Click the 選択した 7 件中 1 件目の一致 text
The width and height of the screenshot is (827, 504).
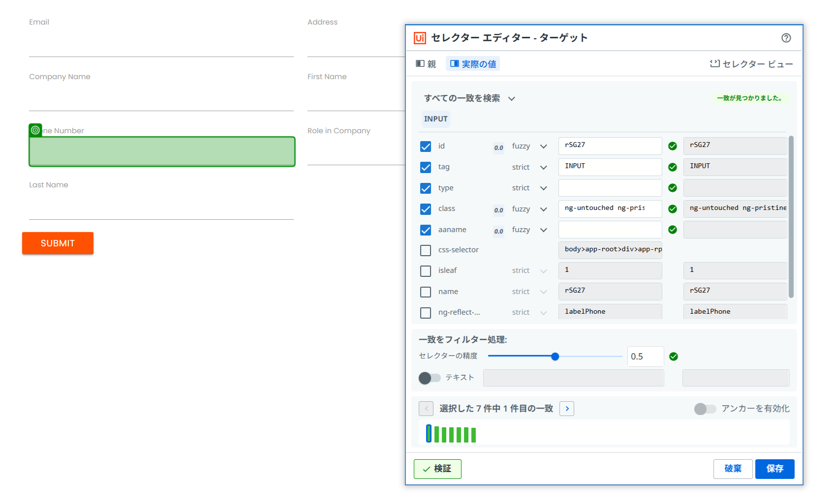496,409
